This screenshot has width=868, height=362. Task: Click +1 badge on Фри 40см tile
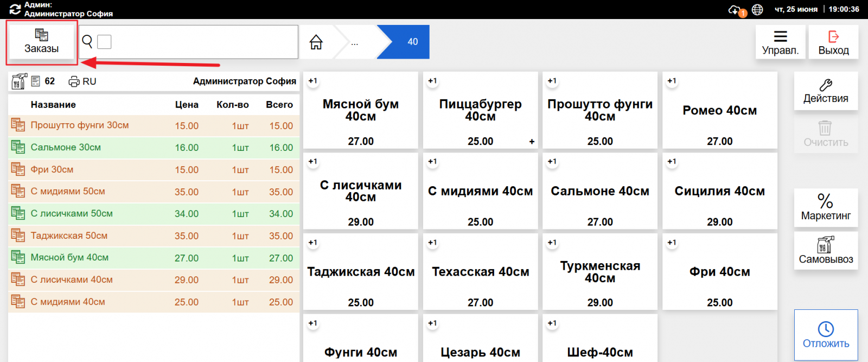672,243
